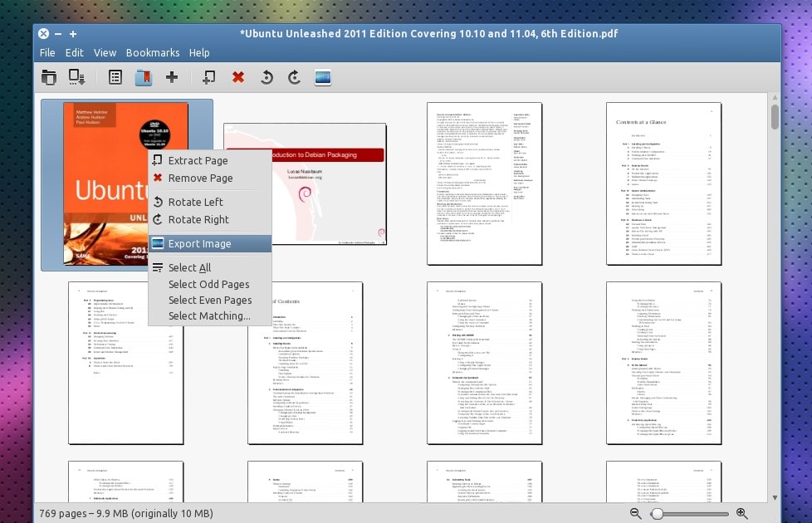Click the '769 pages – 9.9 MB' status text
812x523 pixels.
pyautogui.click(x=126, y=513)
